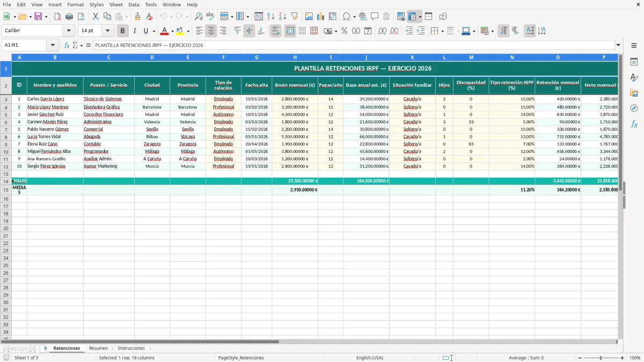The image size is (644, 362).
Task: Click the AutoFilter funnel icon
Action: pos(295,17)
